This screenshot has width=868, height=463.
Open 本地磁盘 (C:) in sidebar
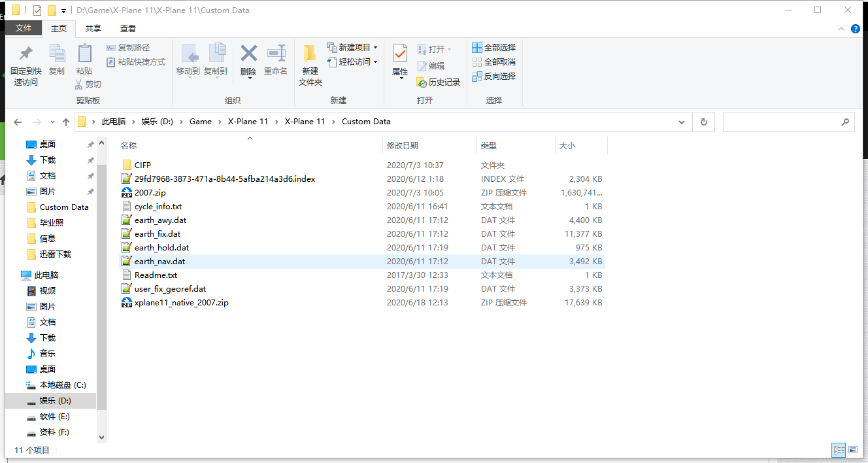[56, 385]
